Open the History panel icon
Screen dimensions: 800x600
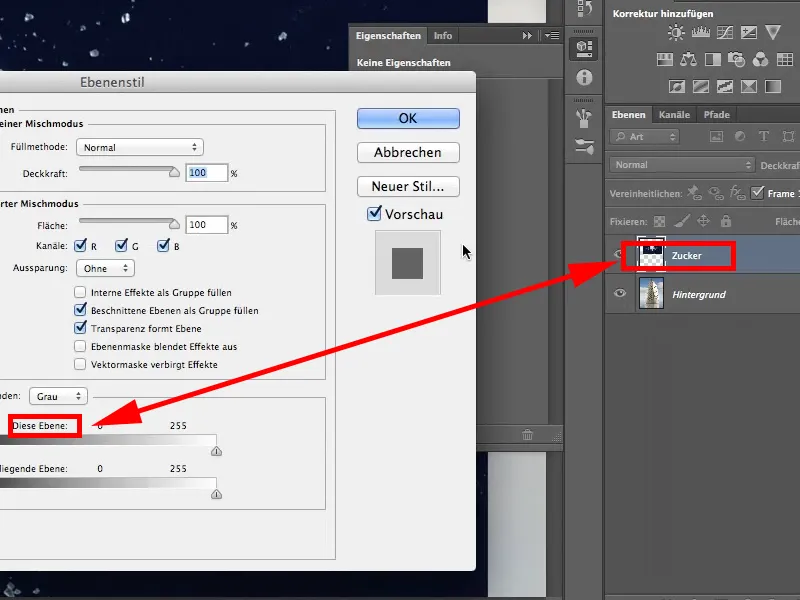tap(584, 9)
